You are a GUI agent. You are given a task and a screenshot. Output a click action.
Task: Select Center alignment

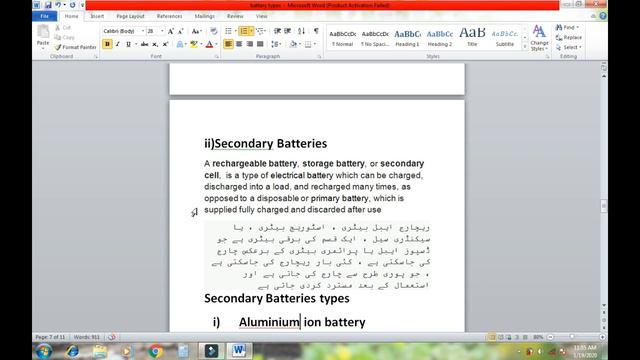pos(239,44)
